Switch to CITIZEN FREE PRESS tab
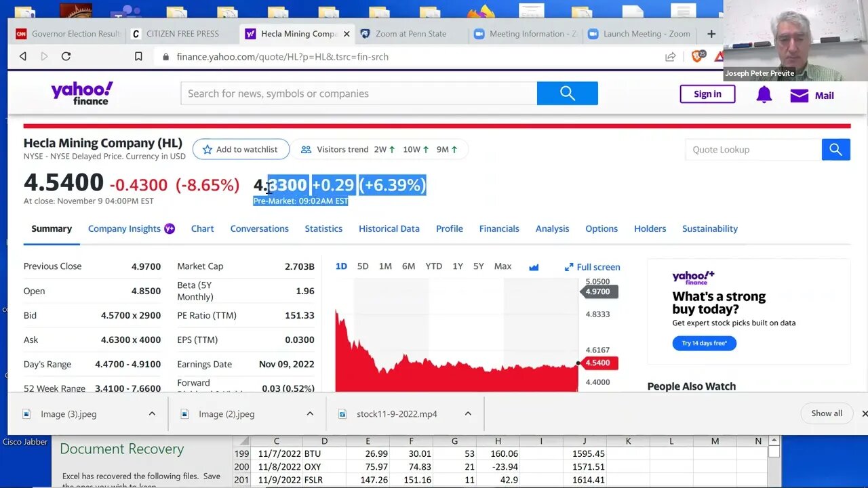Screen dimensions: 868x488 click(182, 34)
